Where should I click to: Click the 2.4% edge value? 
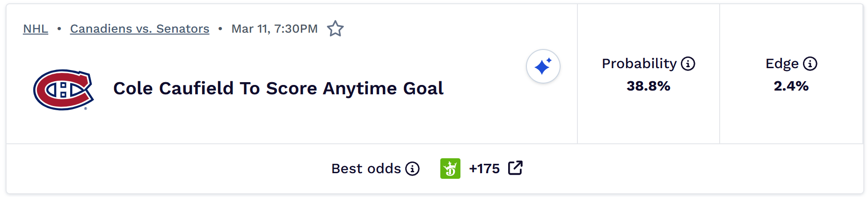[x=791, y=86]
